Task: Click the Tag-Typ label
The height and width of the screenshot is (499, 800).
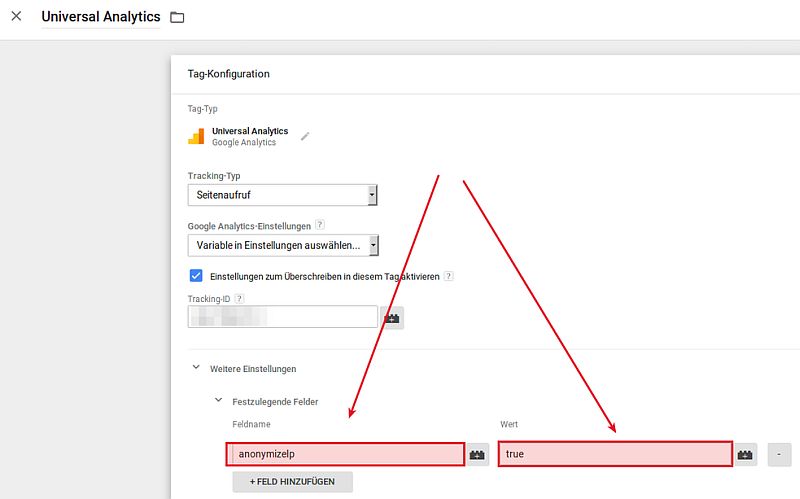Action: (203, 109)
